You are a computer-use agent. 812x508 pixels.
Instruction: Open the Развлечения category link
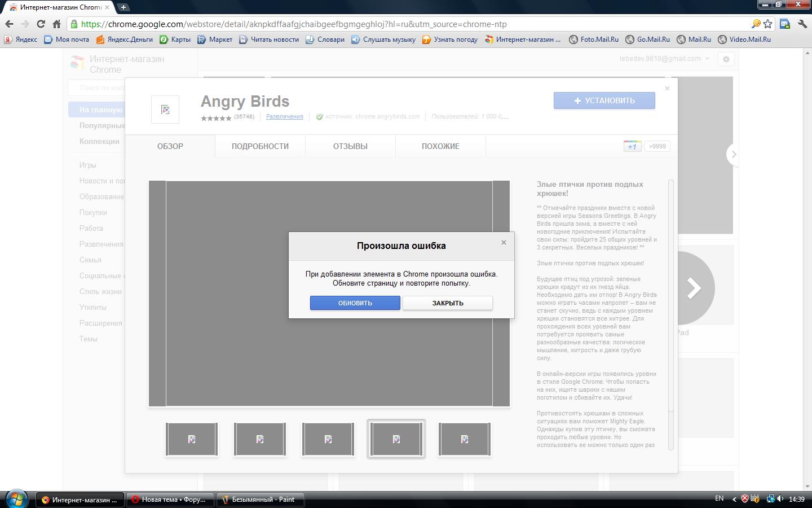tap(284, 116)
